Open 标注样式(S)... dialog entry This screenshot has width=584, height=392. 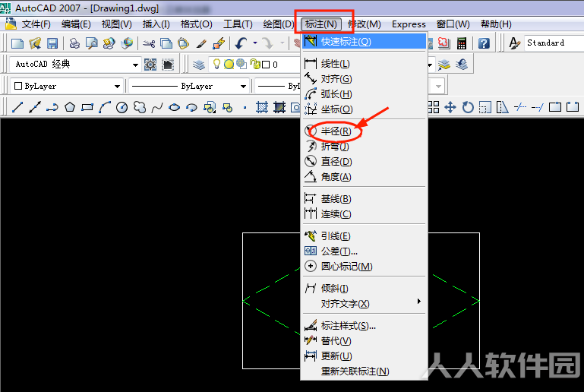365,326
